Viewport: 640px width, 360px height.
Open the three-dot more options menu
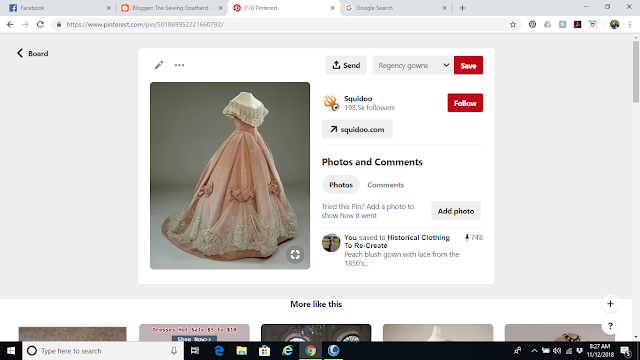[x=179, y=65]
